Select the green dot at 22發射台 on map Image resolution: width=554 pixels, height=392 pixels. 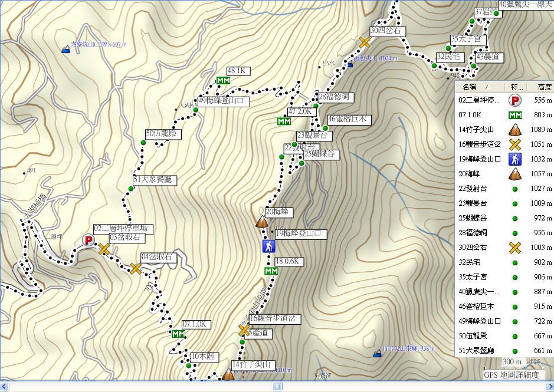click(x=281, y=157)
